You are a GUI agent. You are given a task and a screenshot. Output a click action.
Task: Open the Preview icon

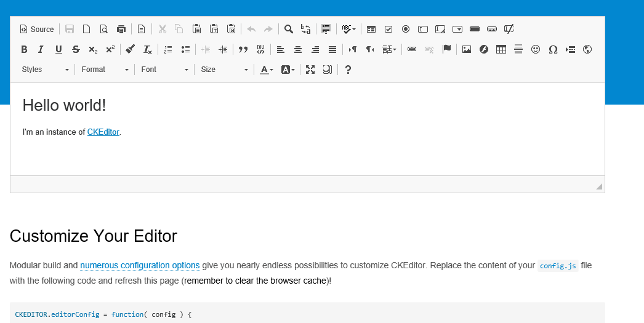104,29
